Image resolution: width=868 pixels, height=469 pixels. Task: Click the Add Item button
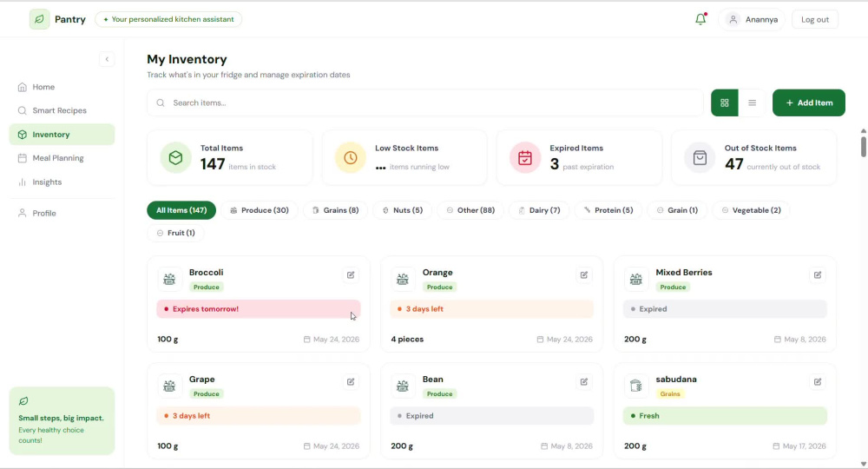coord(809,103)
